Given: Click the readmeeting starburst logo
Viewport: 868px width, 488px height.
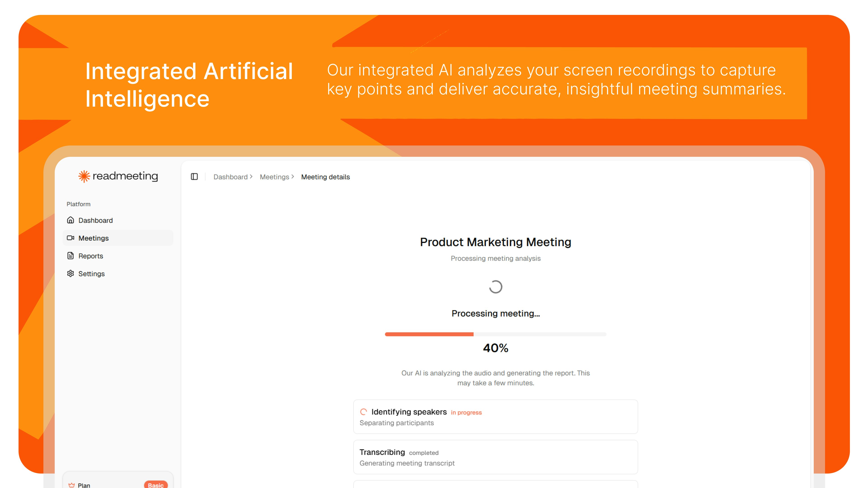Looking at the screenshot, I should (x=84, y=176).
